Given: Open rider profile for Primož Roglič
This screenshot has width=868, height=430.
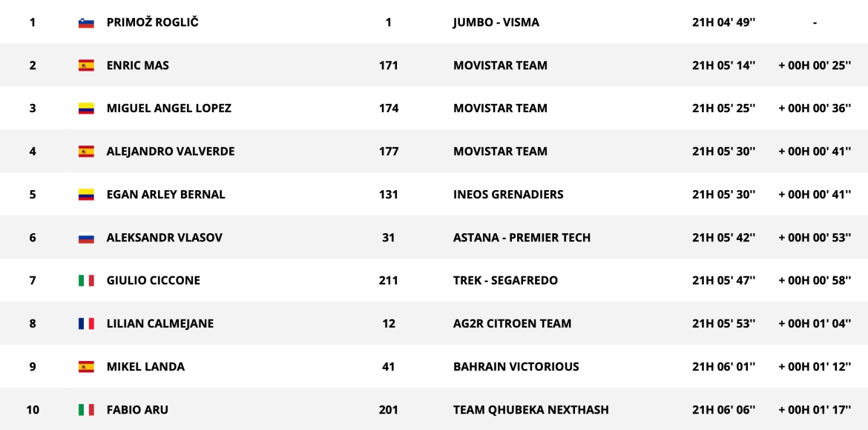Looking at the screenshot, I should [x=152, y=22].
